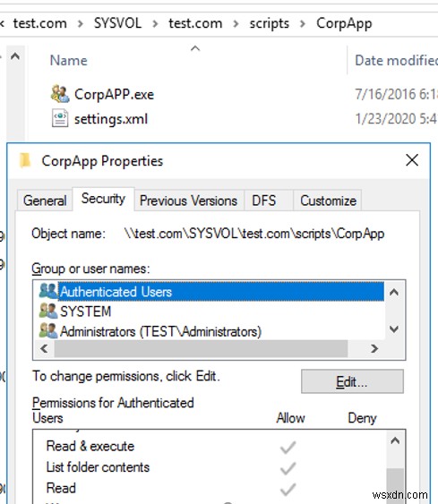Viewport: 438px width, 504px height.
Task: Click the Allow checkmark for List folder contents
Action: coord(288,468)
